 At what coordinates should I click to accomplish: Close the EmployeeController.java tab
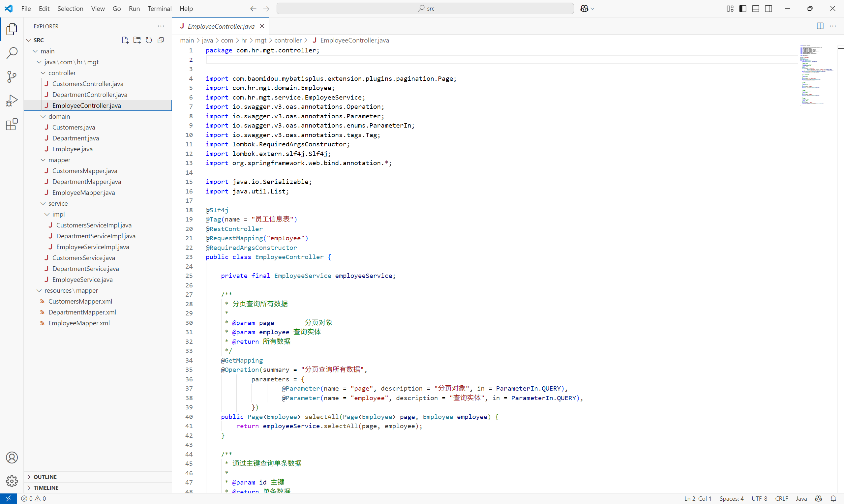coord(262,26)
